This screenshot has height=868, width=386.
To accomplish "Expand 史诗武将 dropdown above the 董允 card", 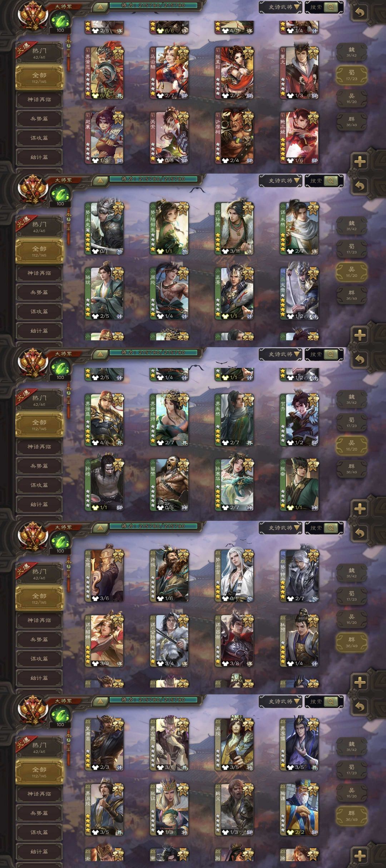I will pyautogui.click(x=281, y=7).
